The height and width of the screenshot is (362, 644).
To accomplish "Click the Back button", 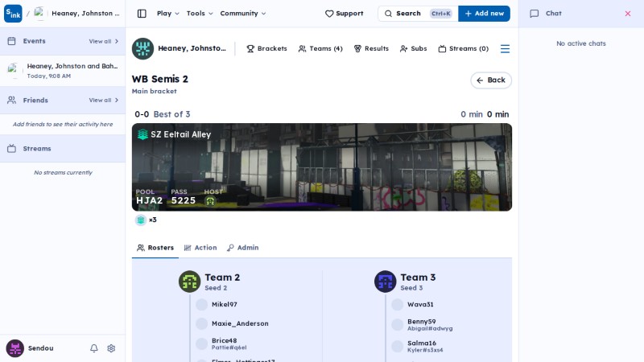I will (x=491, y=80).
